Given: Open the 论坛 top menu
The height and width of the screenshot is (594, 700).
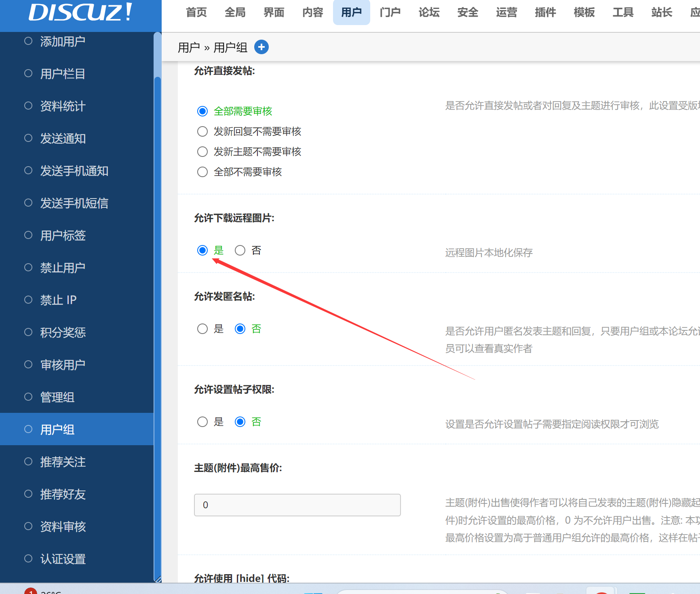Looking at the screenshot, I should (x=429, y=13).
